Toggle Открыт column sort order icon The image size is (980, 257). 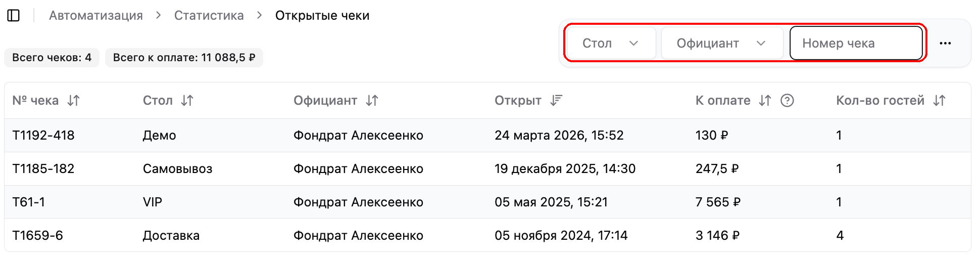point(556,101)
